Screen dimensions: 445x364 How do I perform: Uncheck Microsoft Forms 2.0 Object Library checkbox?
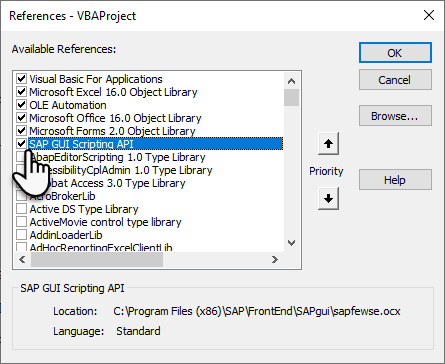pyautogui.click(x=21, y=131)
